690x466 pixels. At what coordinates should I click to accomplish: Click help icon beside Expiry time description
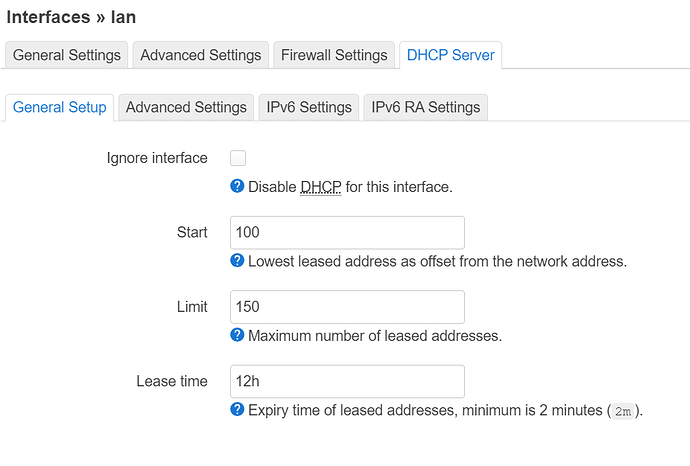coord(237,409)
